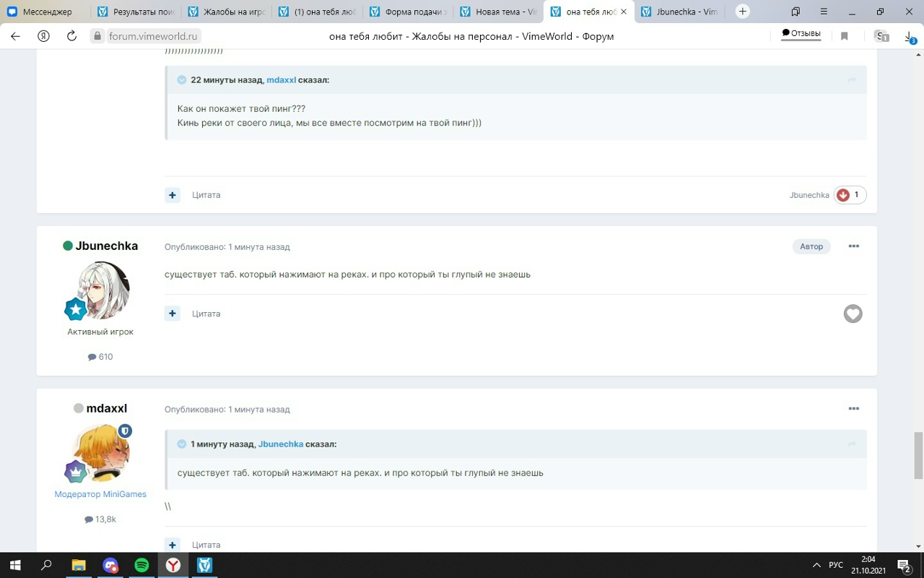Image resolution: width=924 pixels, height=578 pixels.
Task: Click the Yandex home icon beside back arrow
Action: (43, 36)
